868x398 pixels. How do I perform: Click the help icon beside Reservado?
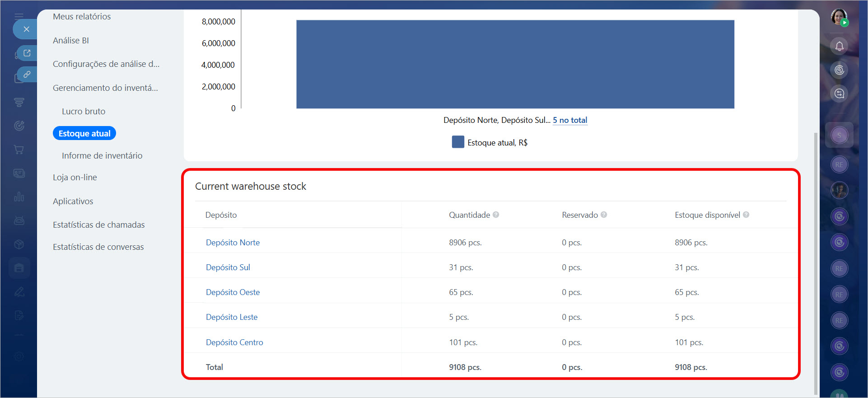coord(604,215)
